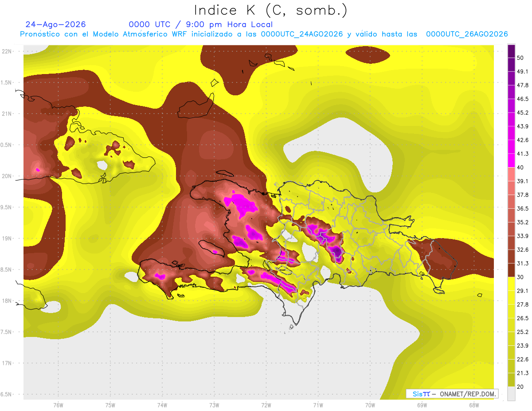
Task: Click the "26.5" colorbar label
Action: pyautogui.click(x=523, y=318)
